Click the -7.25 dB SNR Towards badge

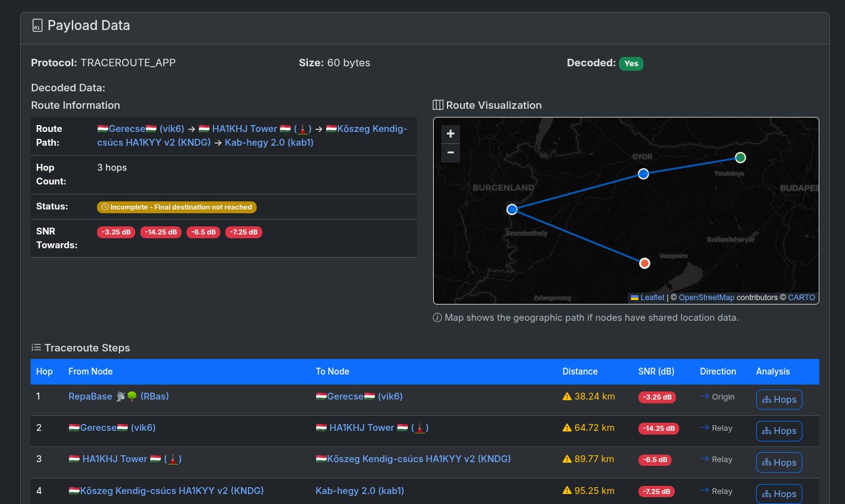243,232
